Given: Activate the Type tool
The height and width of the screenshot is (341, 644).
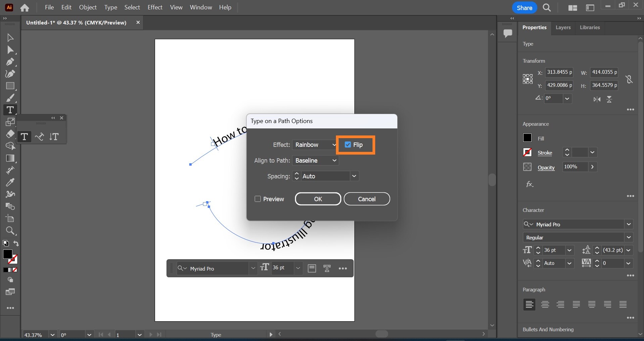Looking at the screenshot, I should click(x=10, y=110).
